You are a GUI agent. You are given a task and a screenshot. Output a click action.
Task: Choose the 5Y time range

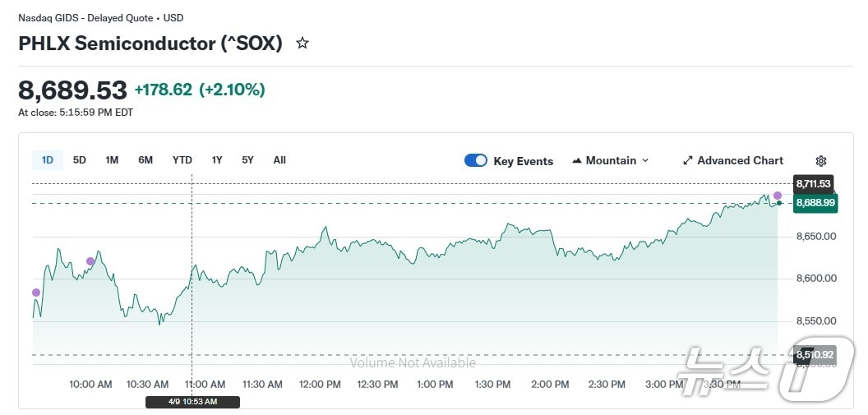(247, 160)
